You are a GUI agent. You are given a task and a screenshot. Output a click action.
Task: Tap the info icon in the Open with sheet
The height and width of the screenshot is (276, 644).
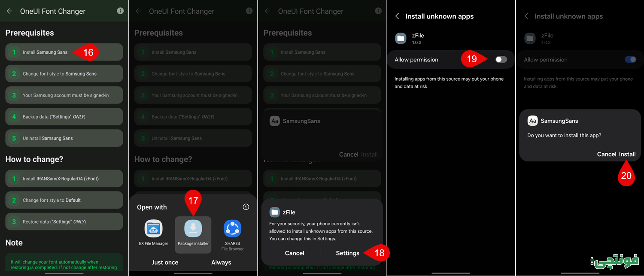click(246, 207)
